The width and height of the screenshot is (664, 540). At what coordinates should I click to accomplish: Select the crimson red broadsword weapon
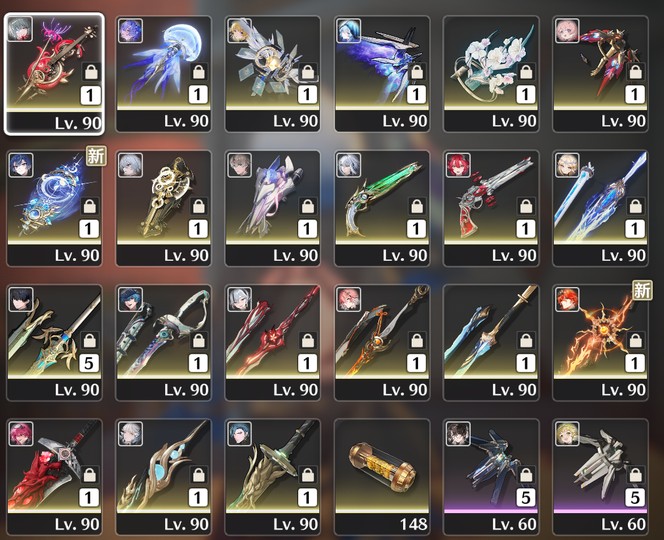point(273,343)
